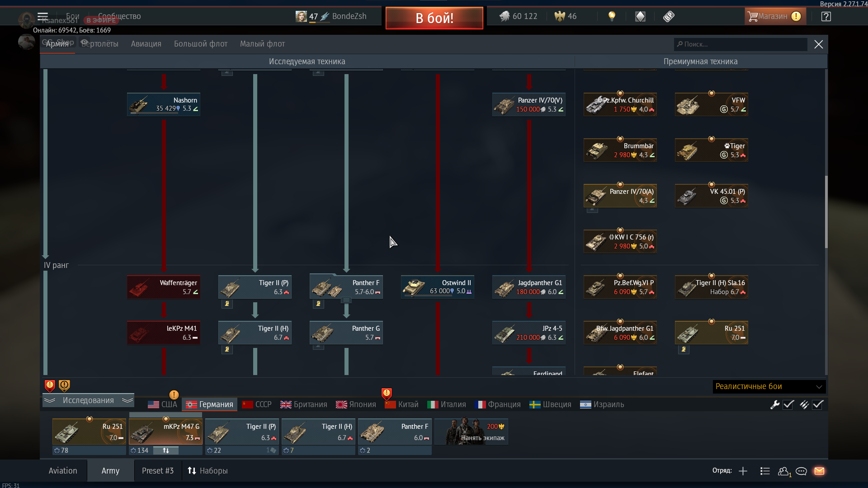This screenshot has width=868, height=488.
Task: Switch to the Малый флот tab
Action: click(x=262, y=44)
